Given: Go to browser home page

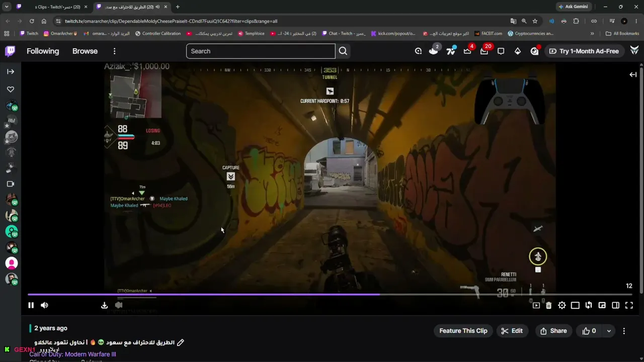Looking at the screenshot, I should point(44,21).
